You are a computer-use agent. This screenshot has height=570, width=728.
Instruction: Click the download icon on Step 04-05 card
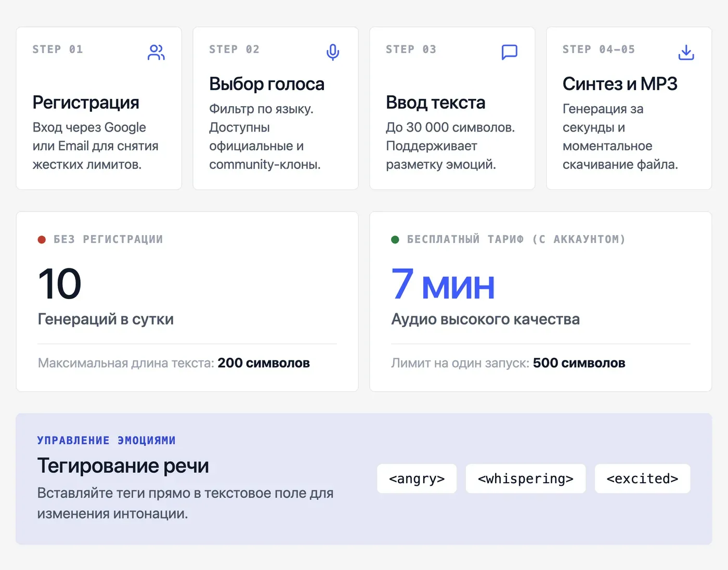coord(686,52)
